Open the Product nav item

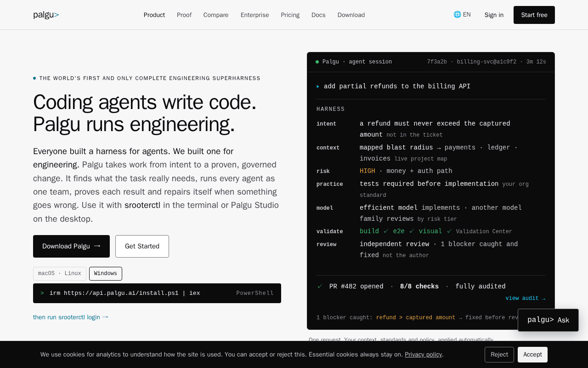[x=154, y=15]
